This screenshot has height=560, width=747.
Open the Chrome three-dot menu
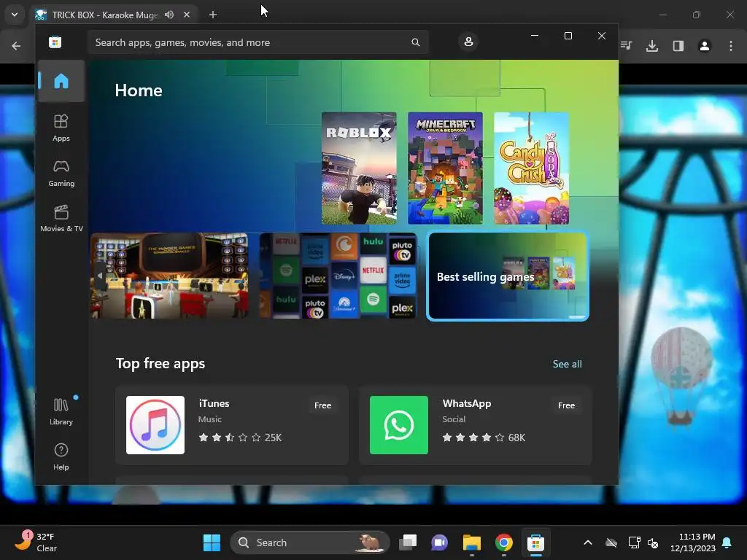[731, 46]
